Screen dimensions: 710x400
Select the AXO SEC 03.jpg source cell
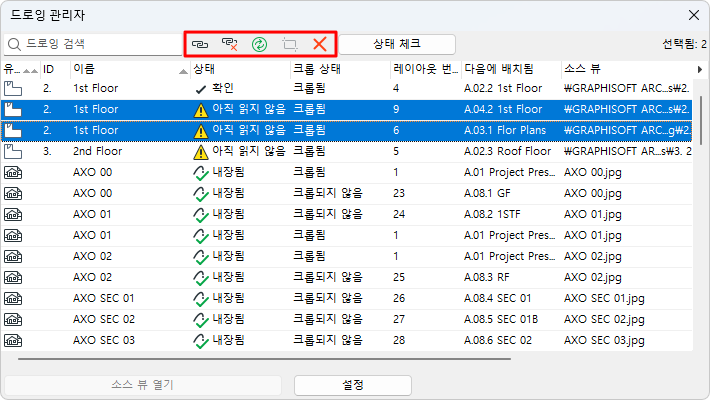click(x=604, y=341)
